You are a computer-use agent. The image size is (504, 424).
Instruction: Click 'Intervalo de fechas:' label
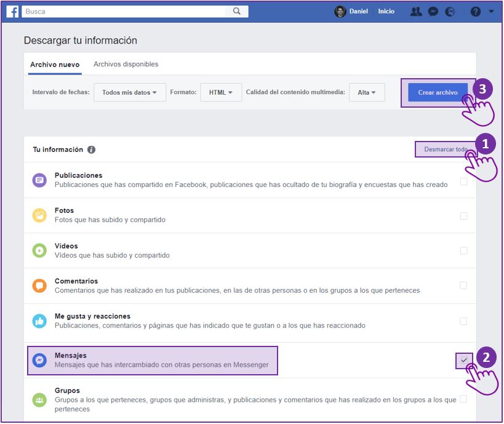pyautogui.click(x=61, y=92)
